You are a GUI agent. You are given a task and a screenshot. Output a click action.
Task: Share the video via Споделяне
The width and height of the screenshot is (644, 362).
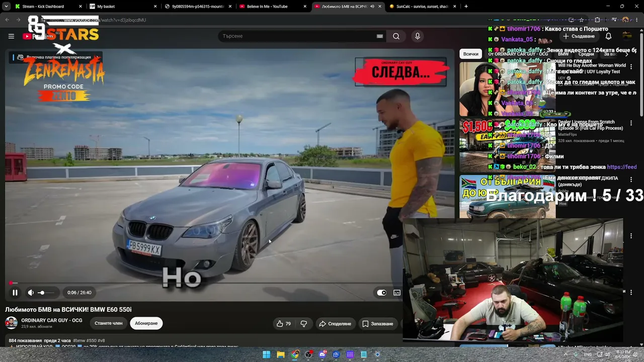click(335, 324)
